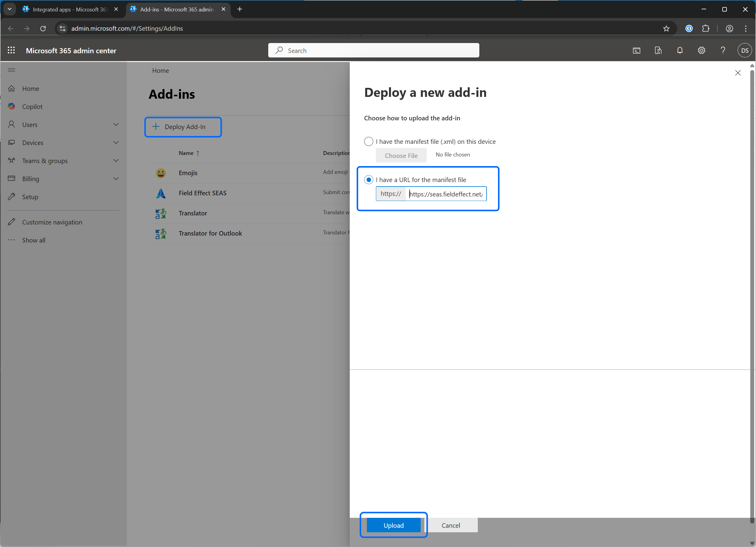756x547 pixels.
Task: Select manifest file on this device option
Action: [368, 141]
